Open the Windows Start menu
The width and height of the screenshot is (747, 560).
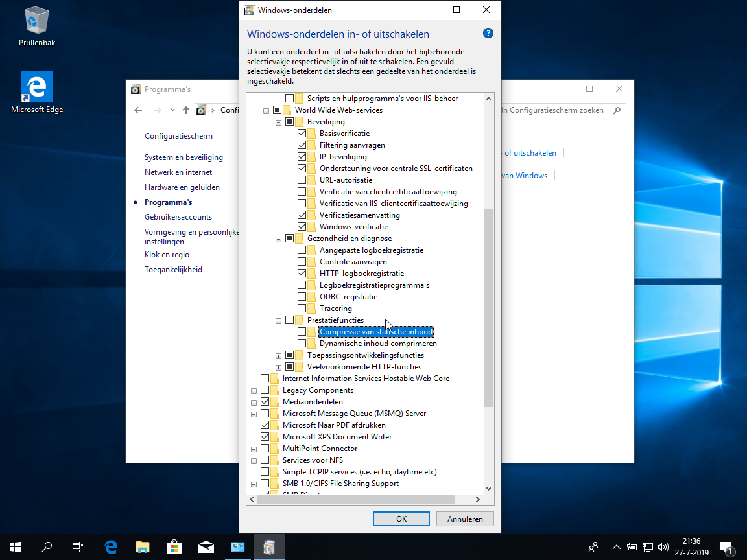click(16, 546)
